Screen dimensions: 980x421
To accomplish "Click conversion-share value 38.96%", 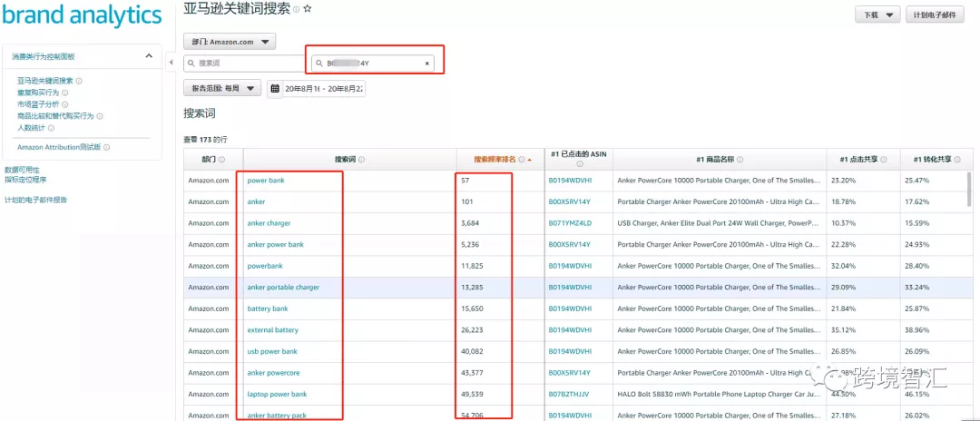I will (x=916, y=329).
